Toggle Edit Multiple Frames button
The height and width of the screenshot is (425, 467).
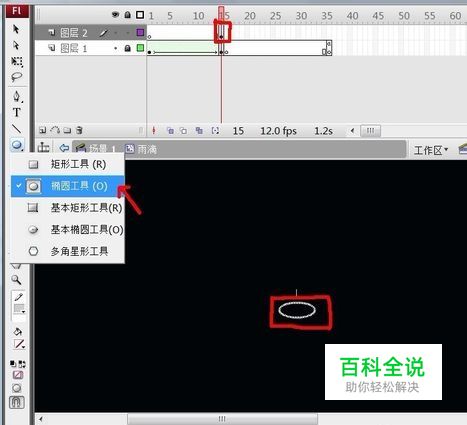coord(199,131)
